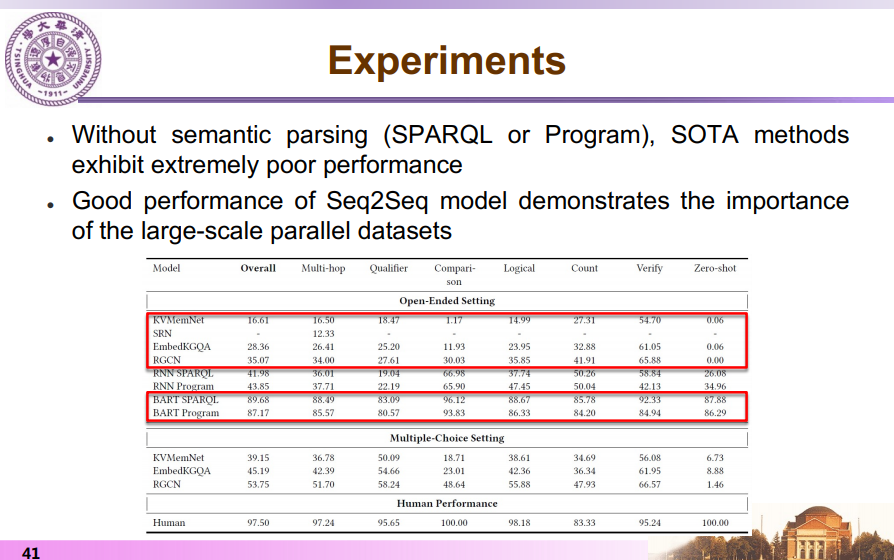Select the "Count" column header
The height and width of the screenshot is (560, 894).
584,268
